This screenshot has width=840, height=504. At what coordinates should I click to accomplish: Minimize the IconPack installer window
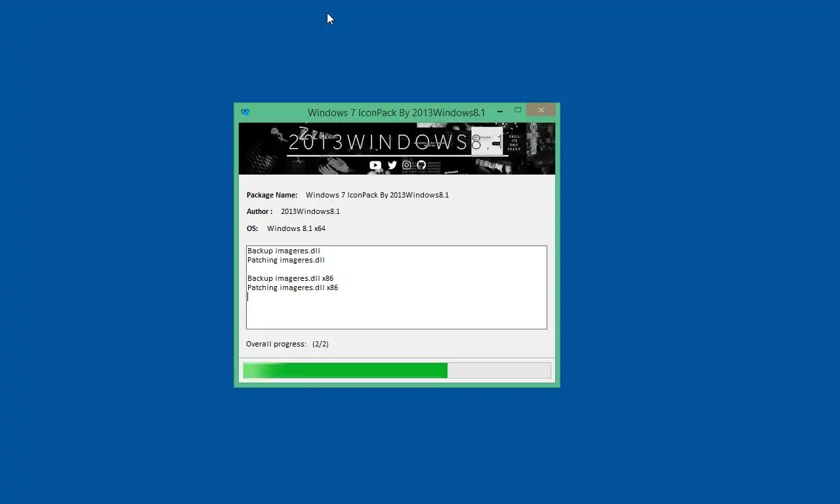(x=501, y=110)
